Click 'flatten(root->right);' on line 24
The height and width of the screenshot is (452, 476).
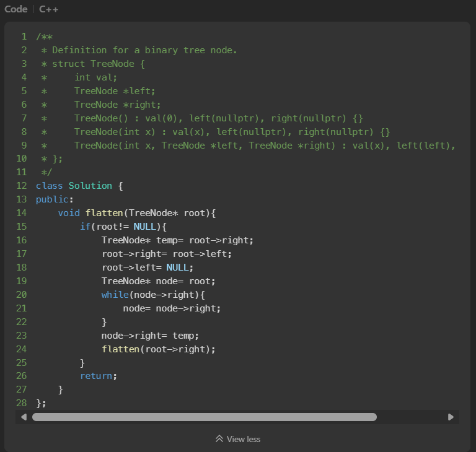tap(159, 349)
